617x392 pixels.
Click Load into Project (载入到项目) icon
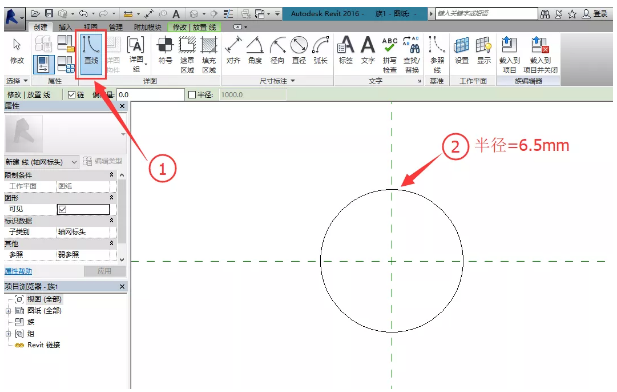(510, 54)
